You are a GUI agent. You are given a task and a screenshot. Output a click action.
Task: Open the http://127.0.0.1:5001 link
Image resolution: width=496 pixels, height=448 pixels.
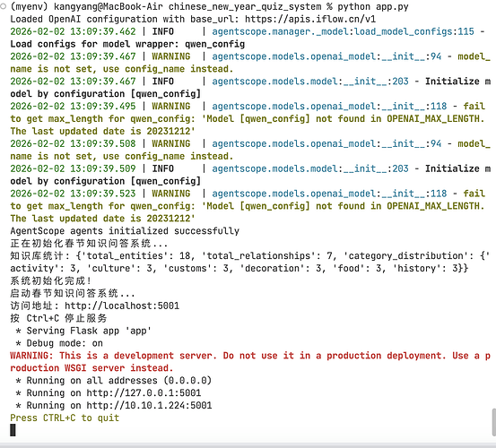coord(144,393)
